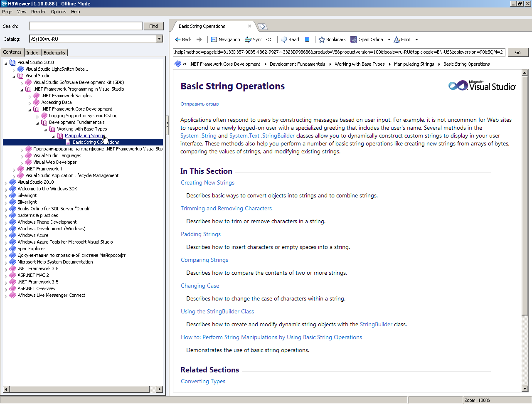This screenshot has height=404, width=532.
Task: Open the Creating New Strings link
Action: click(x=207, y=182)
